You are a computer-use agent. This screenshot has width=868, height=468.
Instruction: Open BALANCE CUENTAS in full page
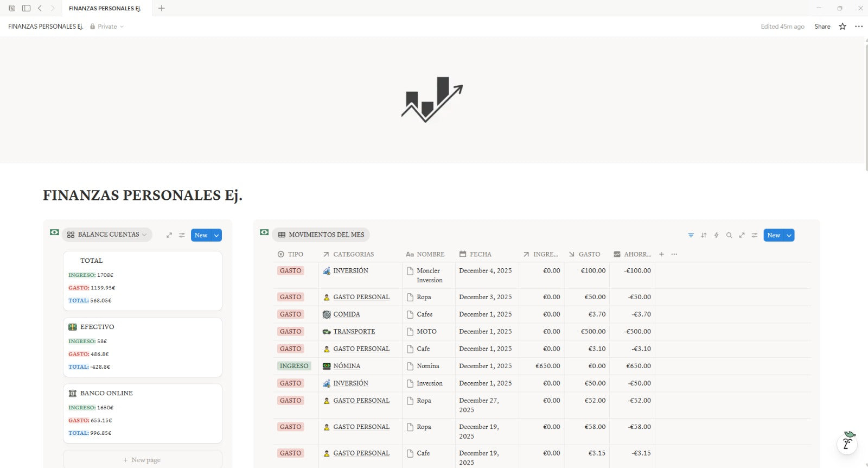[x=169, y=235]
